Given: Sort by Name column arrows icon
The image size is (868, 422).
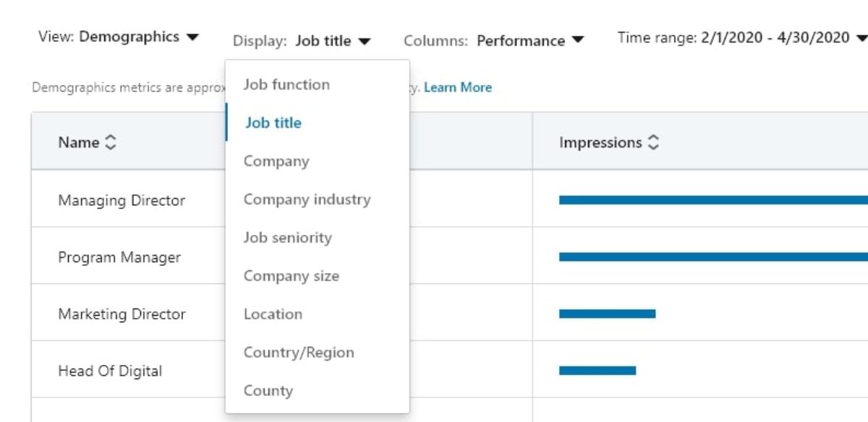Looking at the screenshot, I should click(111, 142).
